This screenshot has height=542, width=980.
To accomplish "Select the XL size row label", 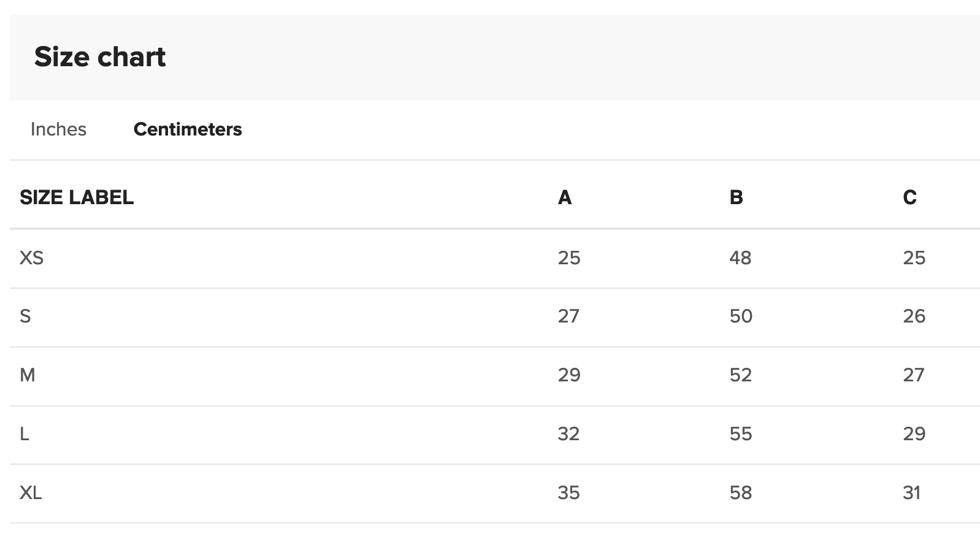I will point(31,493).
